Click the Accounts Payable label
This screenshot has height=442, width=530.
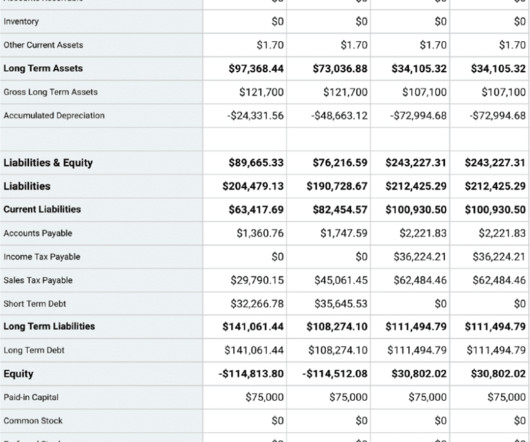(38, 233)
